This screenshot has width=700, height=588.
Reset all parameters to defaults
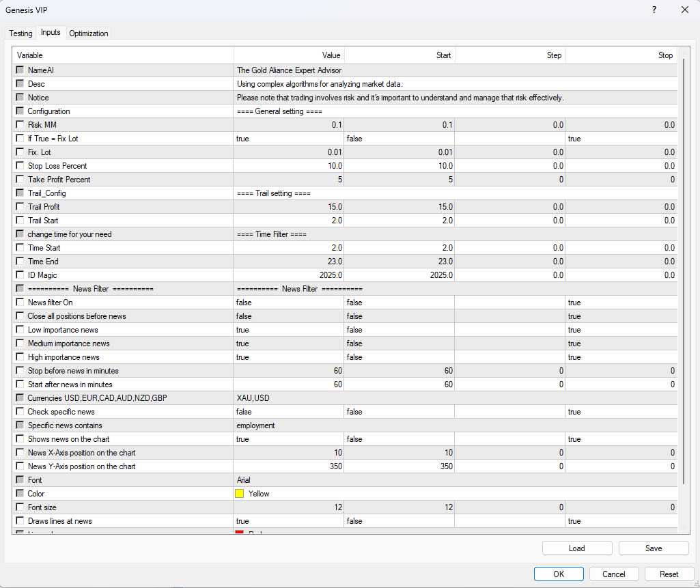(668, 574)
